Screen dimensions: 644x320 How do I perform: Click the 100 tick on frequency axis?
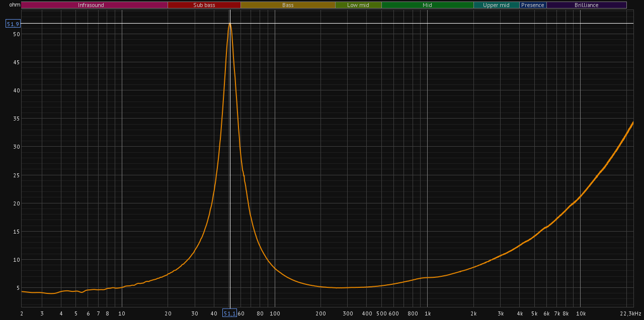coord(275,313)
